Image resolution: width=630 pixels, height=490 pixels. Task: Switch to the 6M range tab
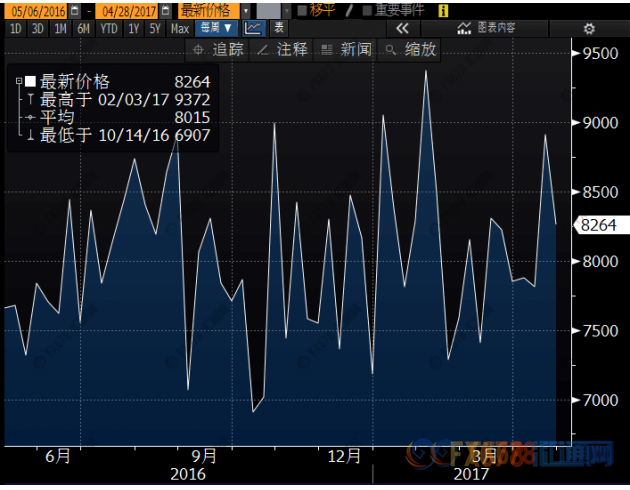pyautogui.click(x=83, y=28)
